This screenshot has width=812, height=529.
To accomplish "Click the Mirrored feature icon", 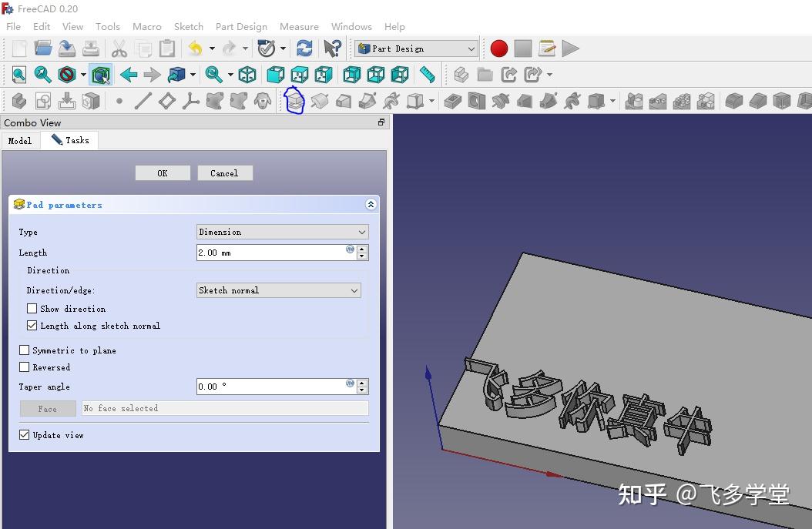I will [634, 101].
